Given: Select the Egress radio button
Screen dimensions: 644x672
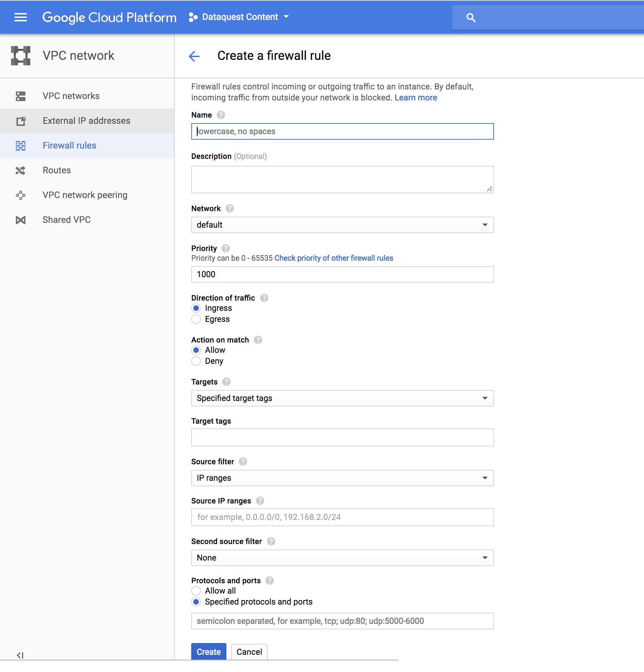Looking at the screenshot, I should tap(196, 319).
